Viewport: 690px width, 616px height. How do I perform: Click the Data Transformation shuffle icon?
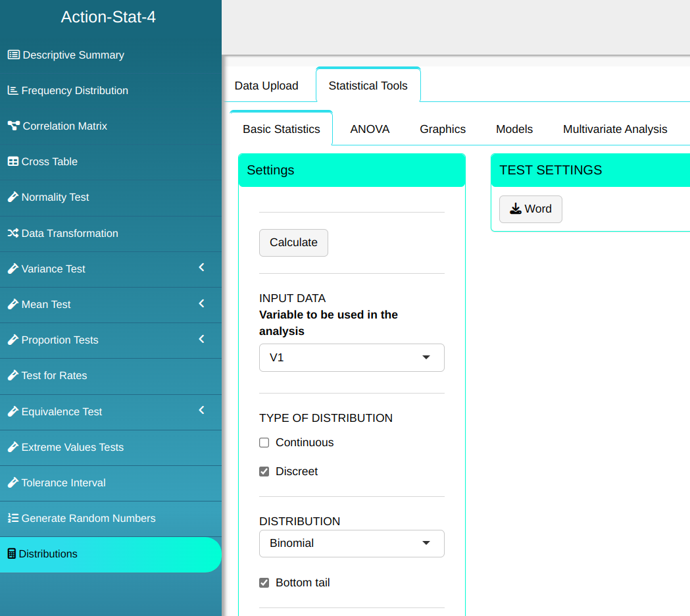[x=12, y=234]
